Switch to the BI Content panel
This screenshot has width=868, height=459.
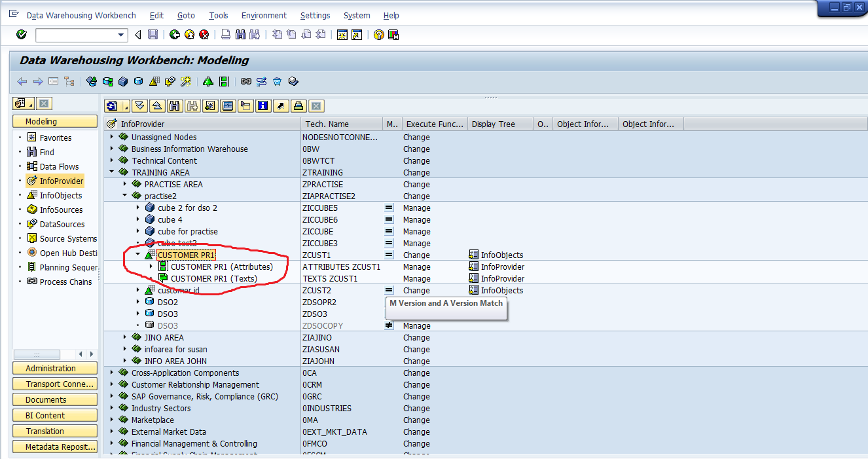tap(54, 415)
